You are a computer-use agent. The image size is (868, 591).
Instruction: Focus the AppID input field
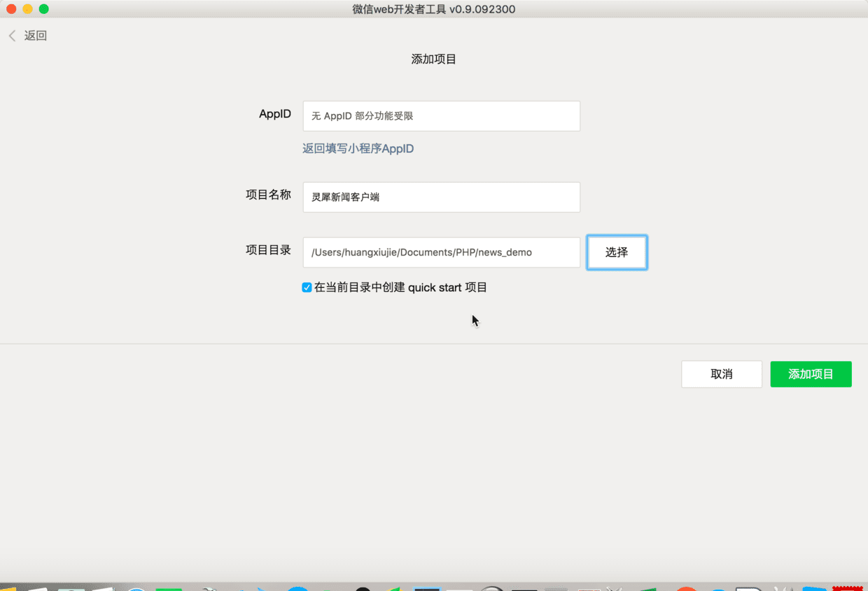(x=441, y=116)
